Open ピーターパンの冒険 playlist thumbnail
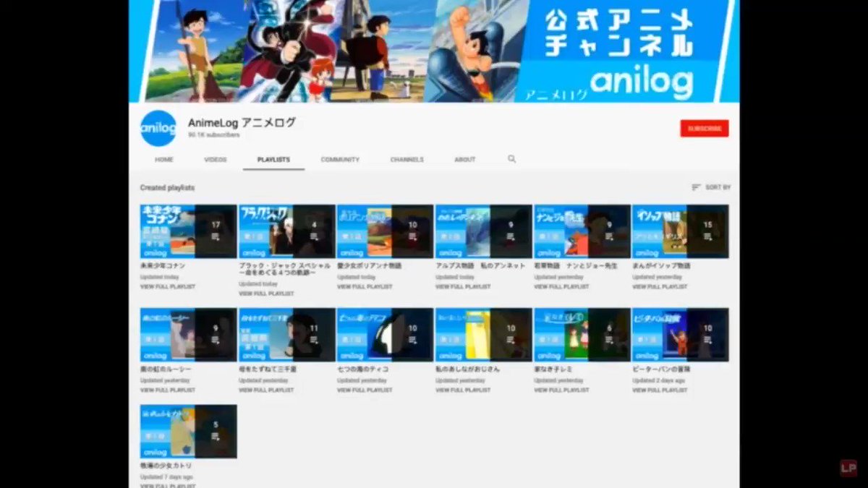868x488 pixels. click(681, 335)
